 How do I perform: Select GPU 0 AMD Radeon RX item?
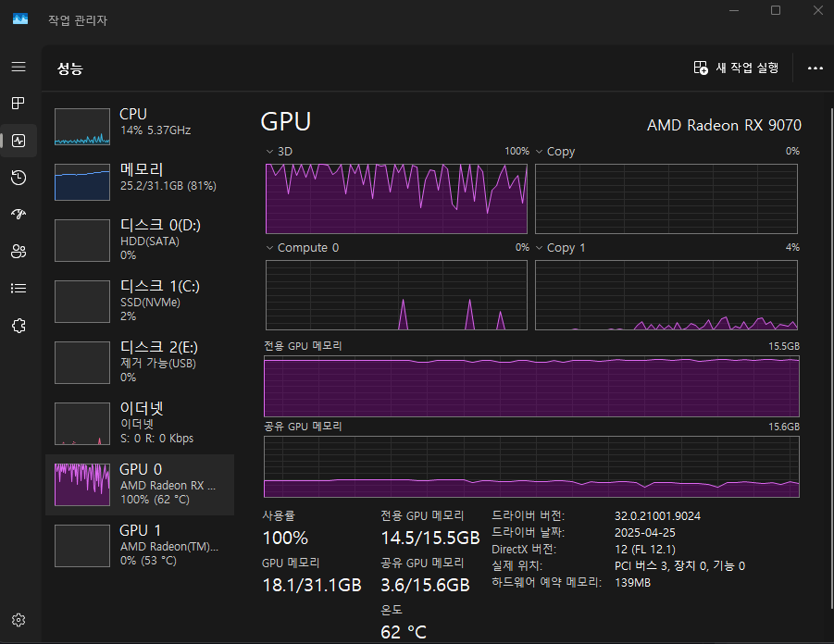[x=140, y=485]
